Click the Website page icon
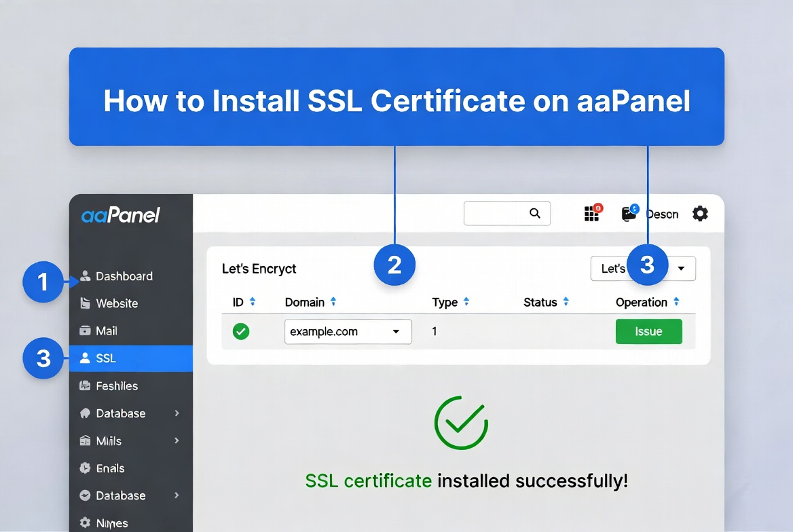 pos(85,303)
